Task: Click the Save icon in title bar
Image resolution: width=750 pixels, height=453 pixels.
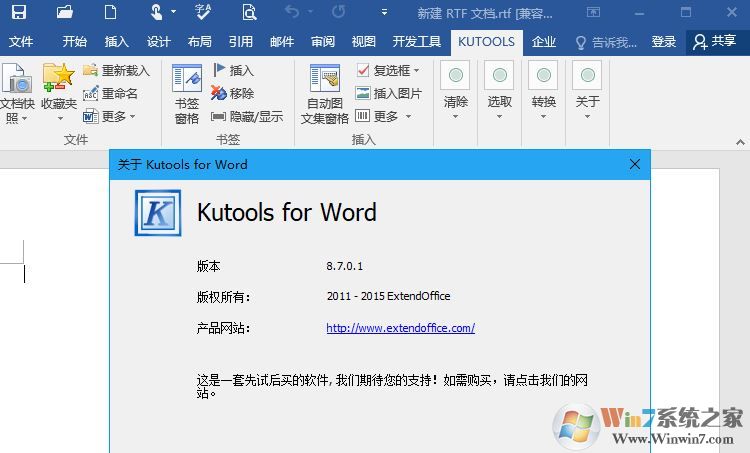Action: [18, 13]
